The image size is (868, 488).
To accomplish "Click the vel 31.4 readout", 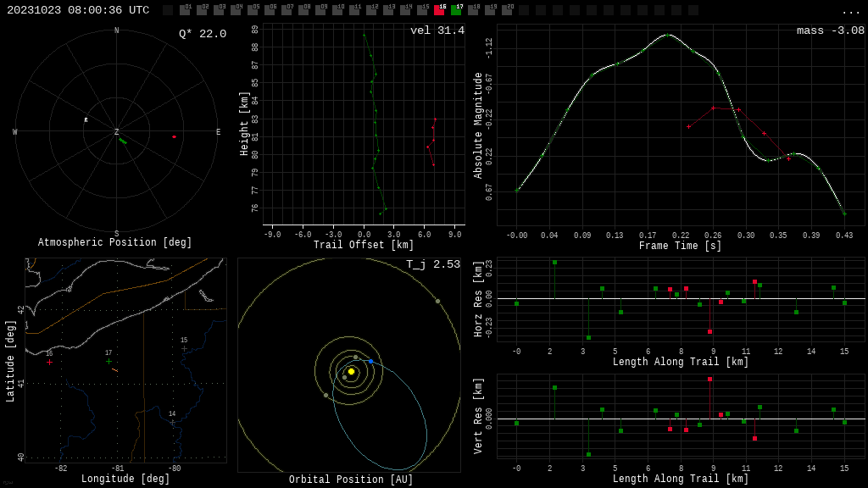I will click(437, 30).
